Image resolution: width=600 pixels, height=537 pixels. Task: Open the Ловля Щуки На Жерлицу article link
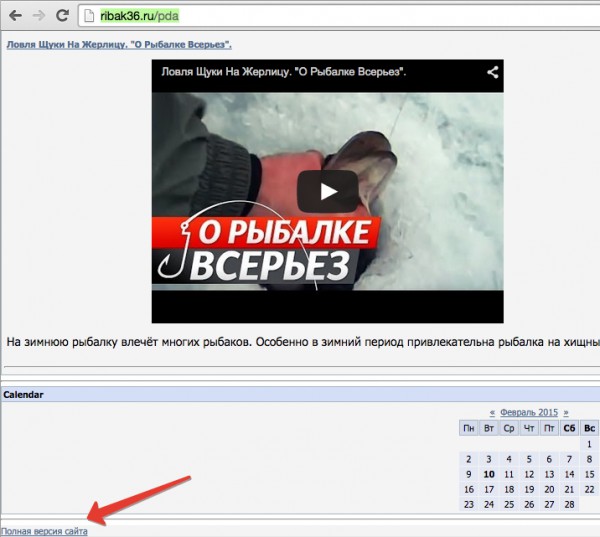(119, 45)
